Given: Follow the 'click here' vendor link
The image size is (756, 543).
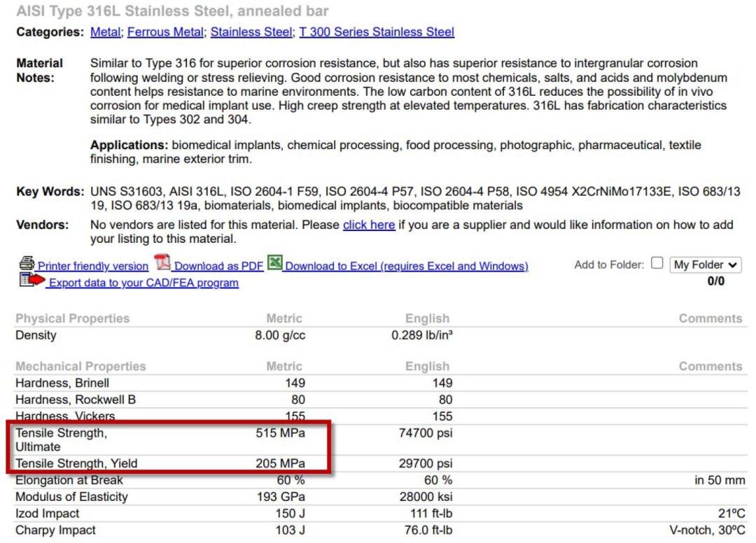Looking at the screenshot, I should (x=369, y=225).
